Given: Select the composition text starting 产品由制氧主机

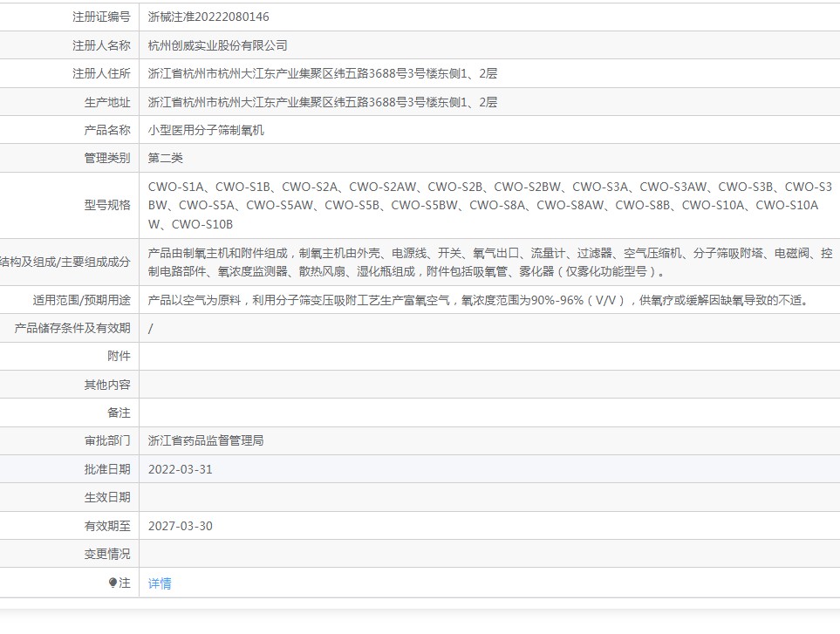Looking at the screenshot, I should pyautogui.click(x=490, y=262).
